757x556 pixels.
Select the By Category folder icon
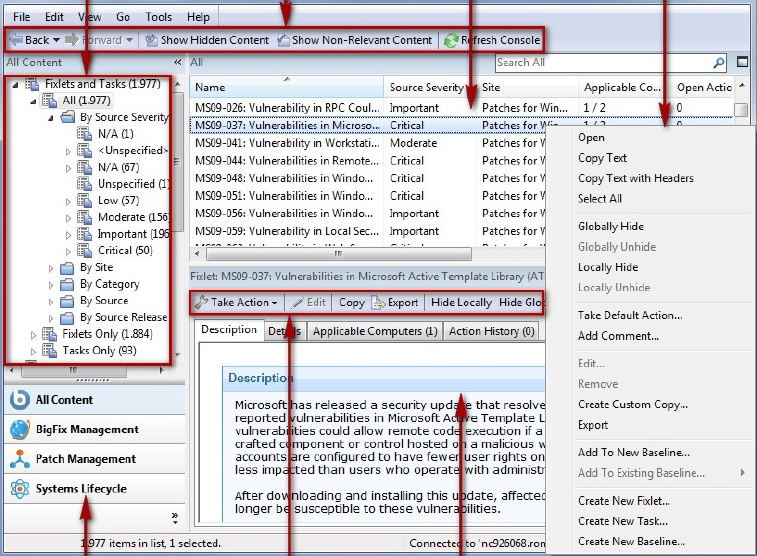click(67, 285)
